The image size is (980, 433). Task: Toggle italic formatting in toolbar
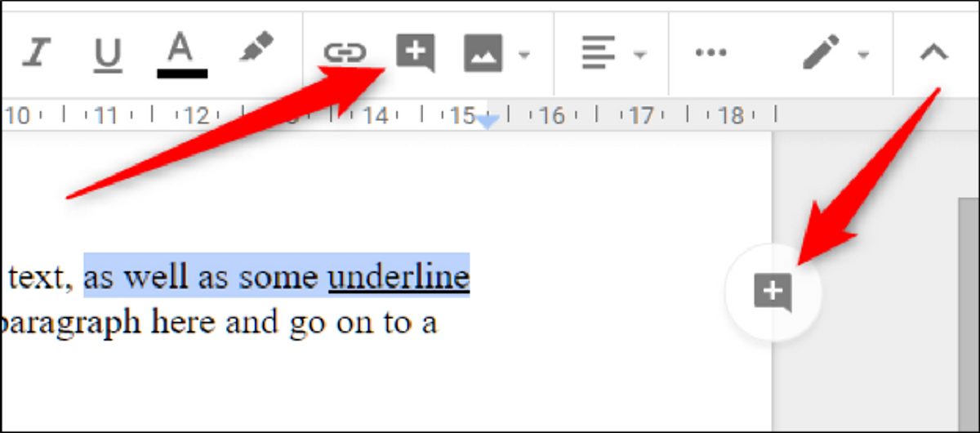point(36,54)
